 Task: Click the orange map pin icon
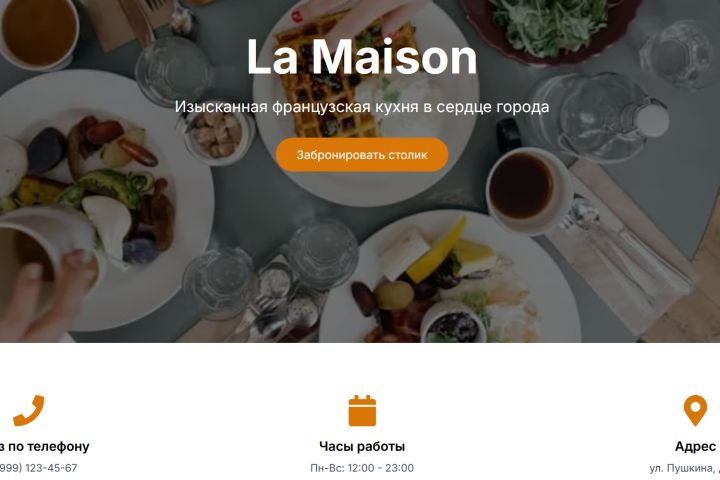pos(695,410)
